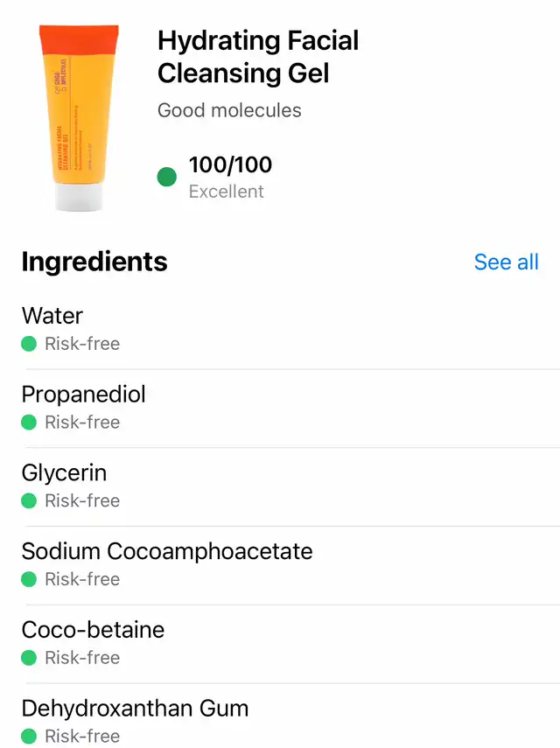Tap the Excellent rating label

click(x=227, y=191)
